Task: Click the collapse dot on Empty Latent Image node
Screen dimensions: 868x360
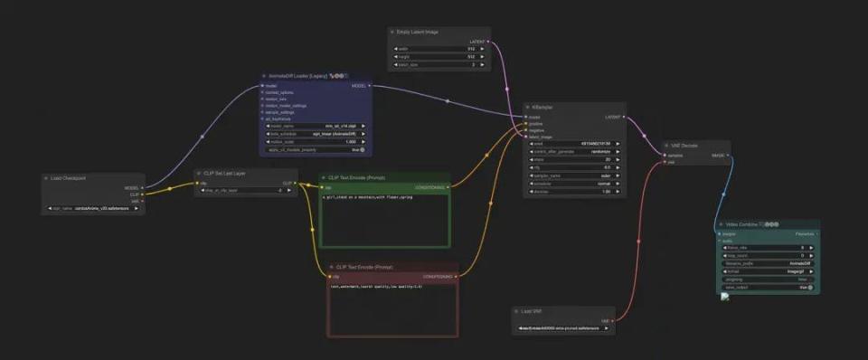Action: (392, 33)
